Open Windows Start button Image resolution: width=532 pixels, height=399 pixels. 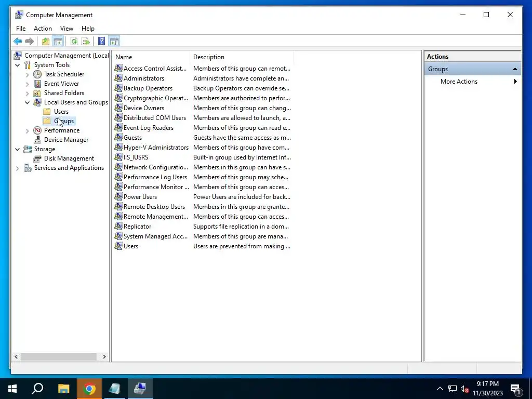click(x=12, y=389)
